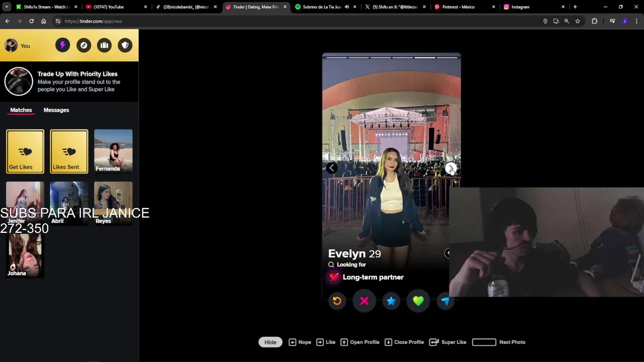Open a new browser tab
Viewport: 644px width, 362px height.
pos(575,7)
